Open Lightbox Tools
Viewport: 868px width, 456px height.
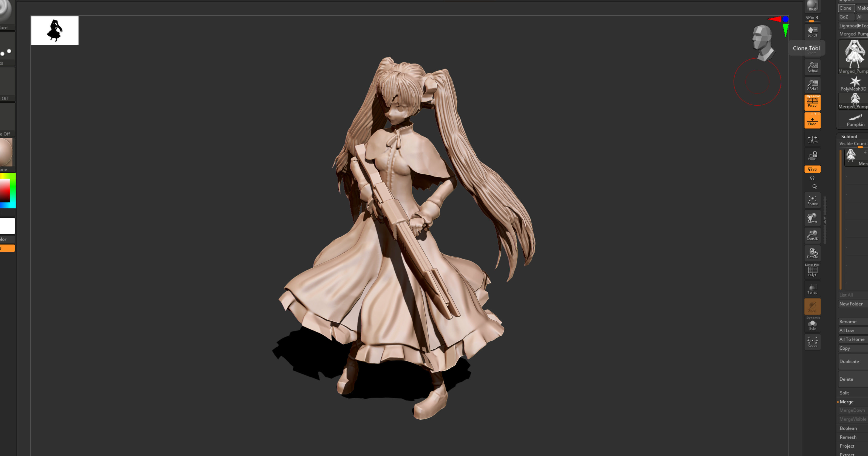click(853, 26)
